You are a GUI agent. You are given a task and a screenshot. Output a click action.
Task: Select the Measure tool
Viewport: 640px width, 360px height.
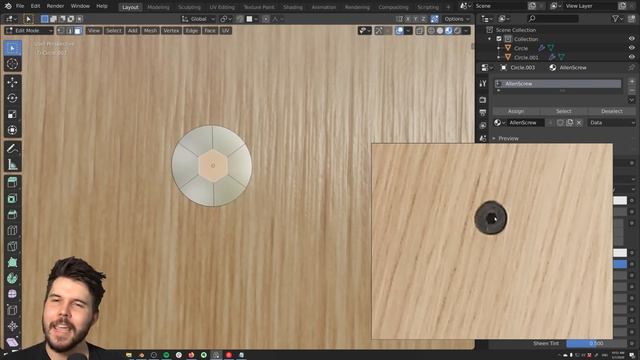pyautogui.click(x=12, y=164)
